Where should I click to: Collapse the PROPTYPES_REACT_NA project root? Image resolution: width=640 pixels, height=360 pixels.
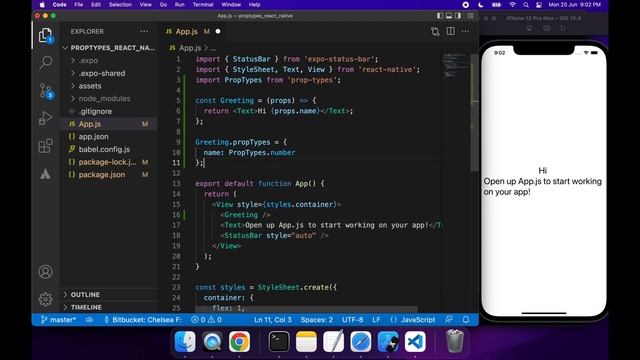click(109, 48)
